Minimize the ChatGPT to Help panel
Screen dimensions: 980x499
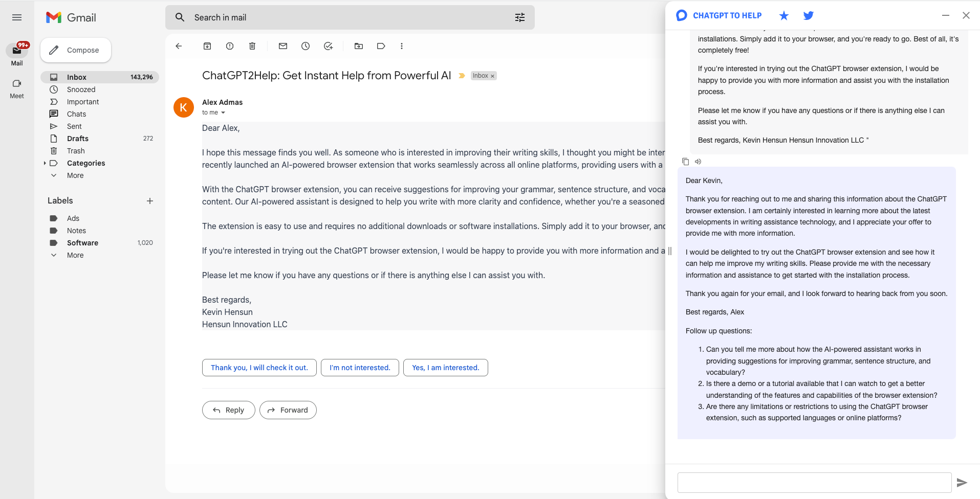tap(946, 15)
